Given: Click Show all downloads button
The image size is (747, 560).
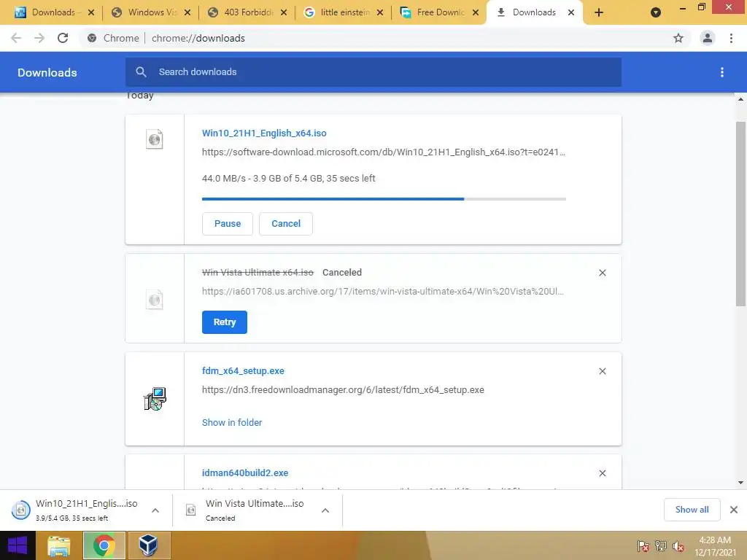Looking at the screenshot, I should coord(692,510).
